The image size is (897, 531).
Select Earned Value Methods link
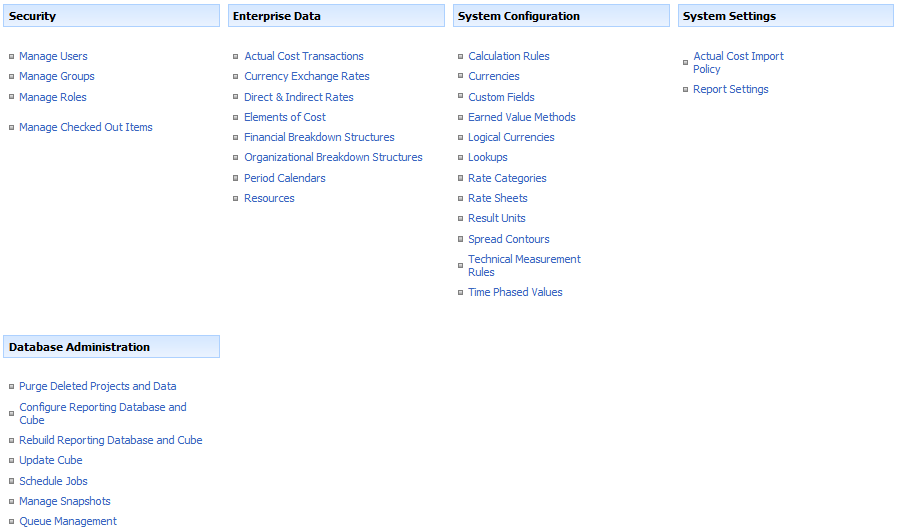(522, 117)
